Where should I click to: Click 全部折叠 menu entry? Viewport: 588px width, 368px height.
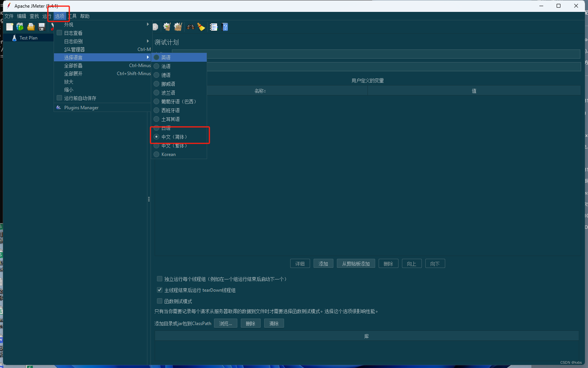(103, 66)
